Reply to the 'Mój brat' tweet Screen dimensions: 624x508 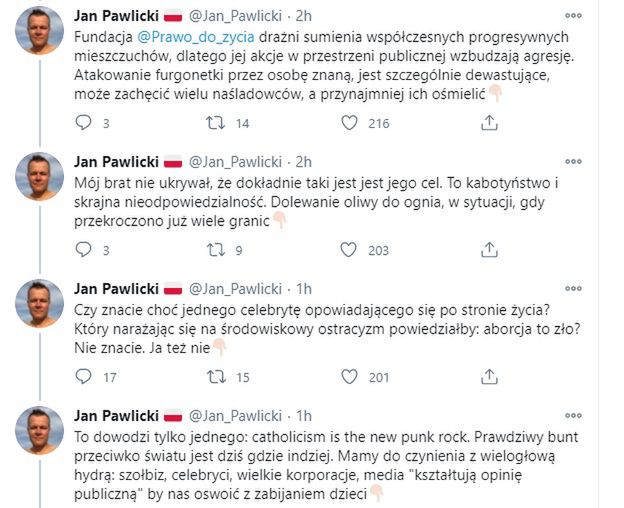85,250
